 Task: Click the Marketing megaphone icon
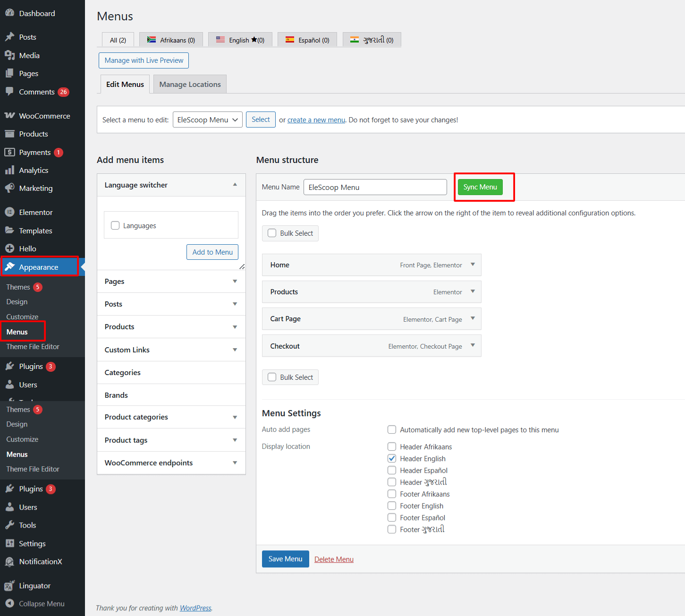pyautogui.click(x=9, y=188)
